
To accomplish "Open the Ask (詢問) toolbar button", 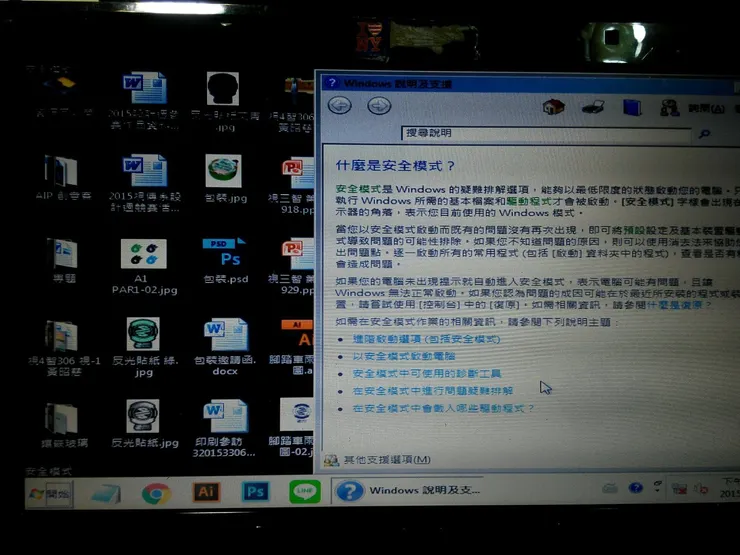I will [x=692, y=109].
